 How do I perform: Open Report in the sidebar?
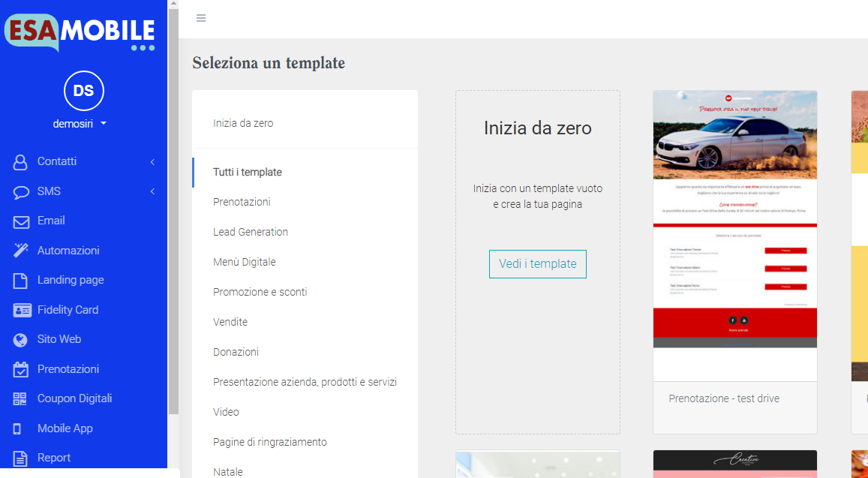[x=54, y=458]
